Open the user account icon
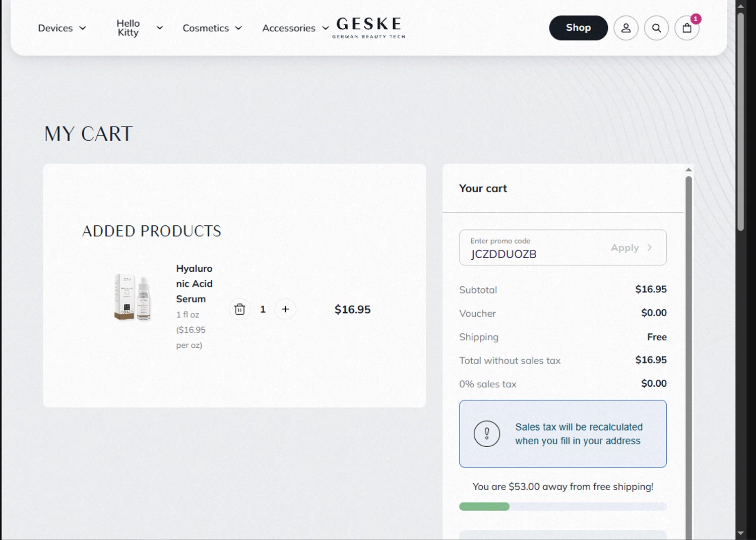This screenshot has width=756, height=540. click(626, 28)
